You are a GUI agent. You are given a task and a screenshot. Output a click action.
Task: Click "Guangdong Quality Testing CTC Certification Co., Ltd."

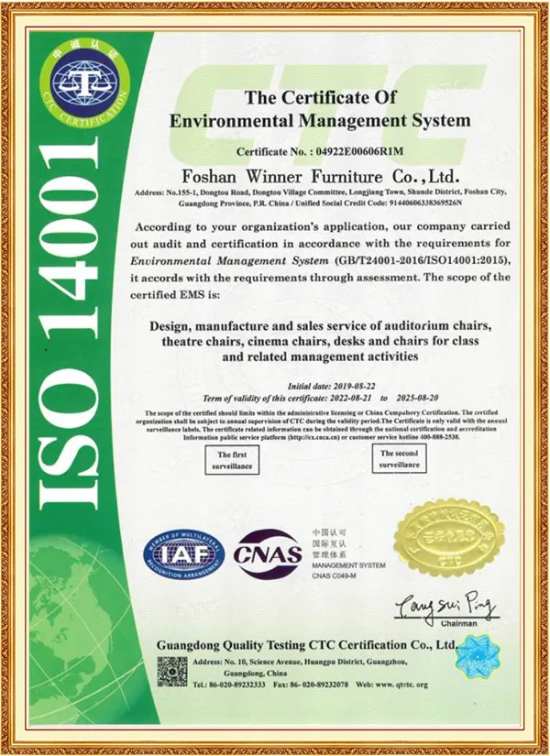click(306, 644)
